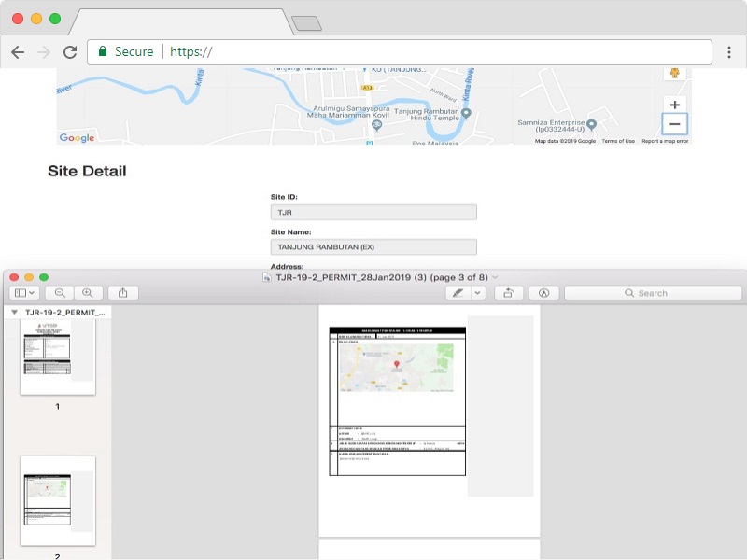Open a new browser tab
The image size is (747, 560).
point(306,23)
